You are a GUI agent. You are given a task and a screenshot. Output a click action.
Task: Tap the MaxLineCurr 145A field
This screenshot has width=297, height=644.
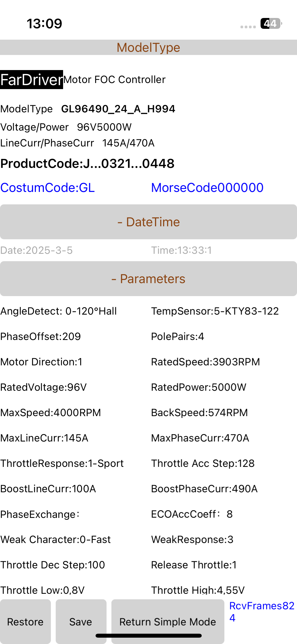[44, 438]
